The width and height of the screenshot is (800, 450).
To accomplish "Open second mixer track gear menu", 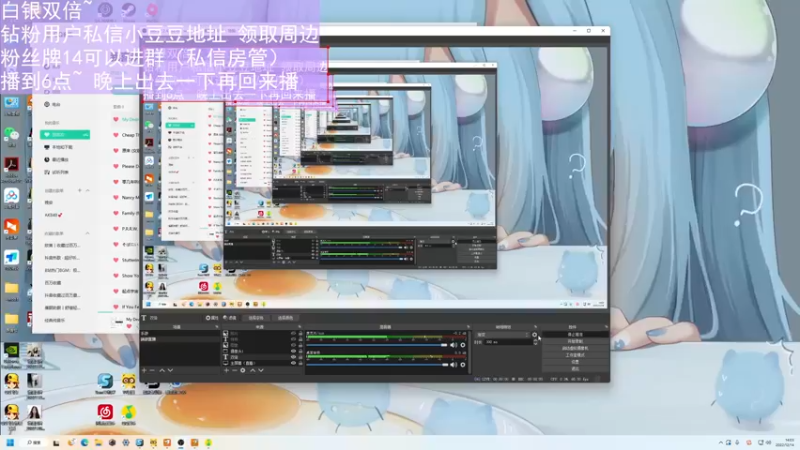I will tap(463, 365).
